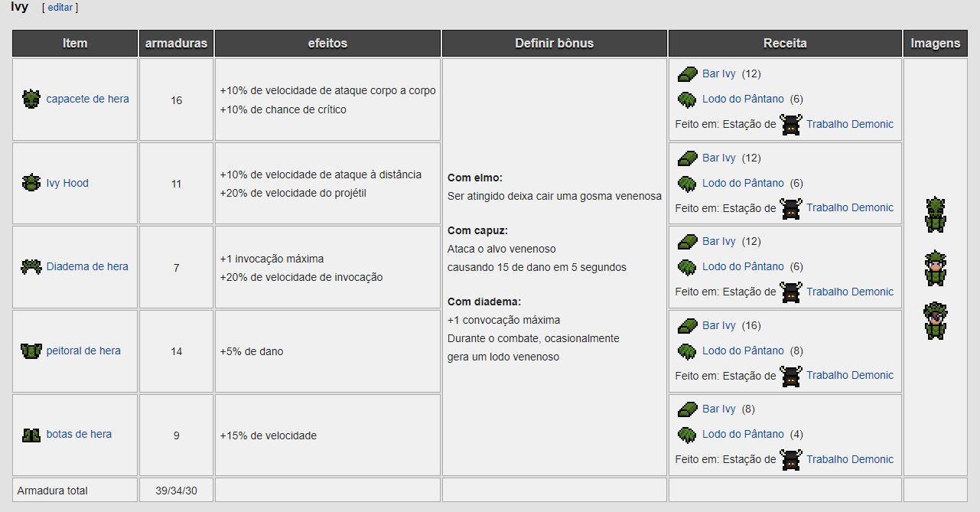This screenshot has height=512, width=980.
Task: Click Demonic workstation icon in peitoral recipe
Action: 791,376
